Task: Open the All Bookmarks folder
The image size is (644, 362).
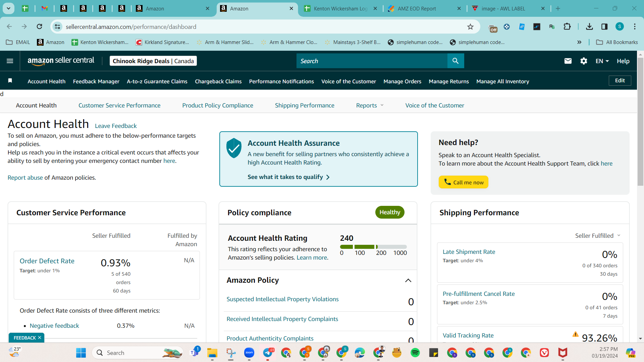Action: (617, 42)
